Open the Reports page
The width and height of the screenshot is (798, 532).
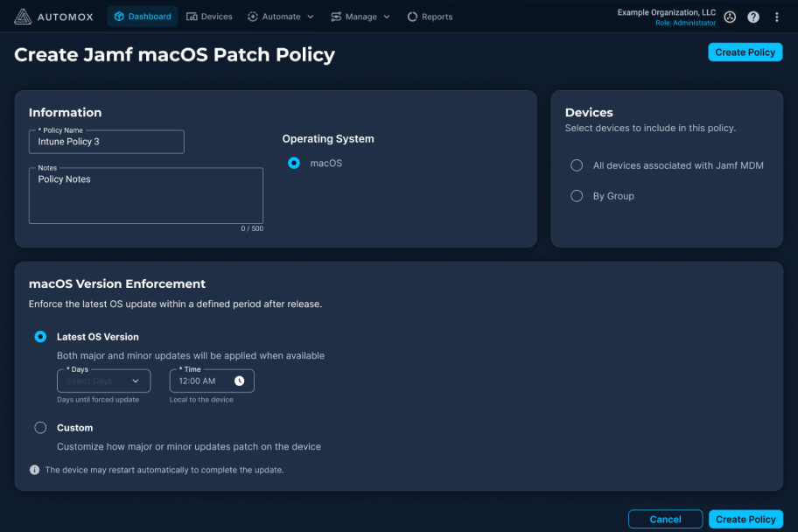pyautogui.click(x=430, y=17)
